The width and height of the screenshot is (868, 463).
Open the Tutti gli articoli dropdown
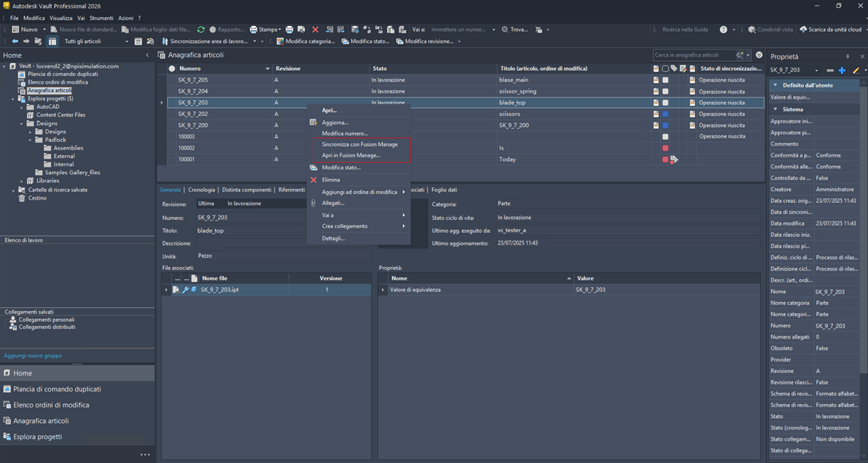pos(126,41)
